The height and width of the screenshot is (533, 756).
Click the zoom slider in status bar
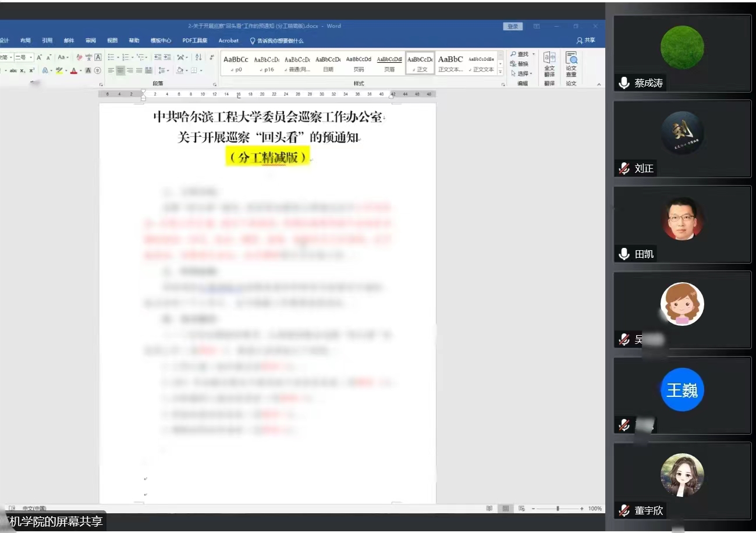click(x=558, y=509)
